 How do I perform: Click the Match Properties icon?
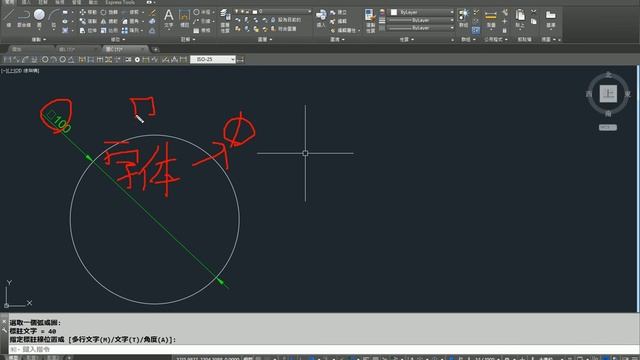(370, 20)
